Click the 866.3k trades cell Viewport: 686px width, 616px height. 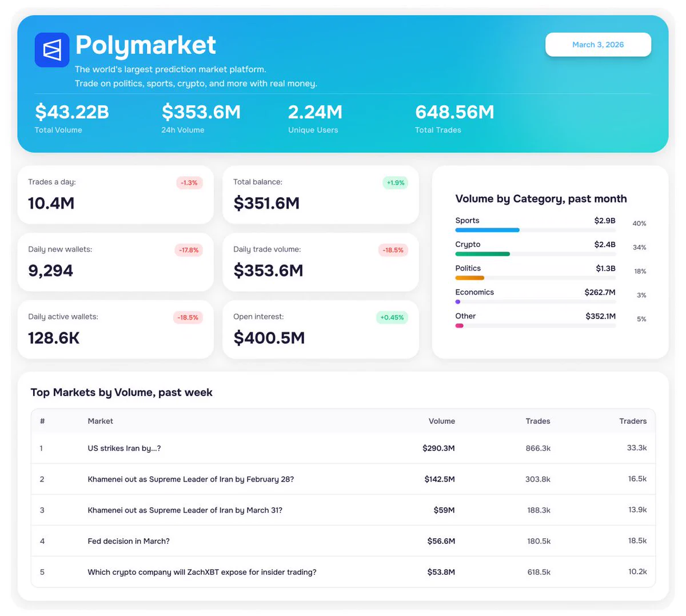point(538,448)
